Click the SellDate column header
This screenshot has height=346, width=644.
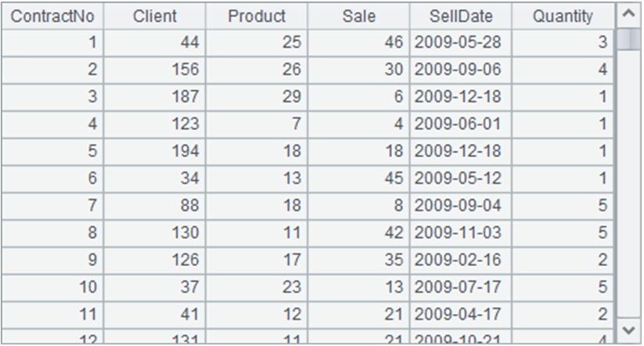coord(461,16)
